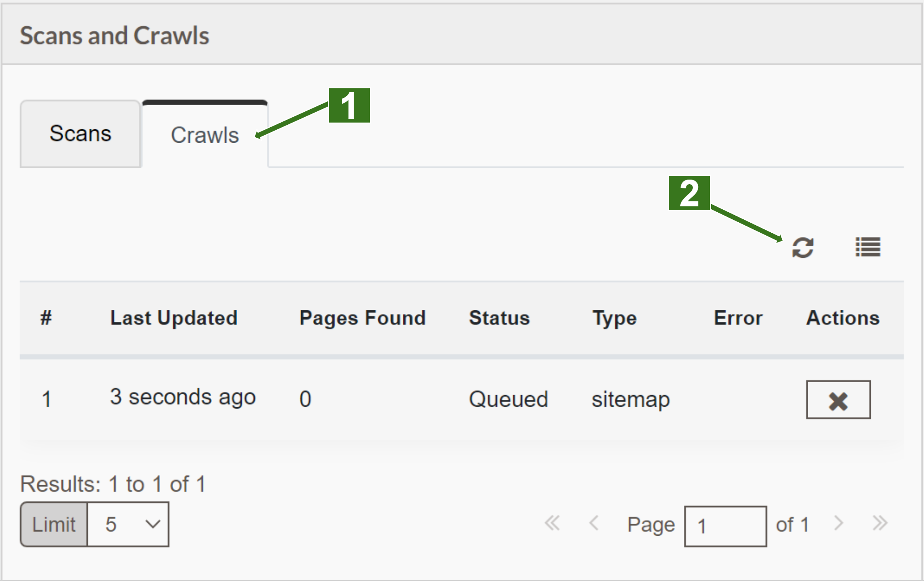
Task: Go to the first page arrow
Action: (x=552, y=523)
